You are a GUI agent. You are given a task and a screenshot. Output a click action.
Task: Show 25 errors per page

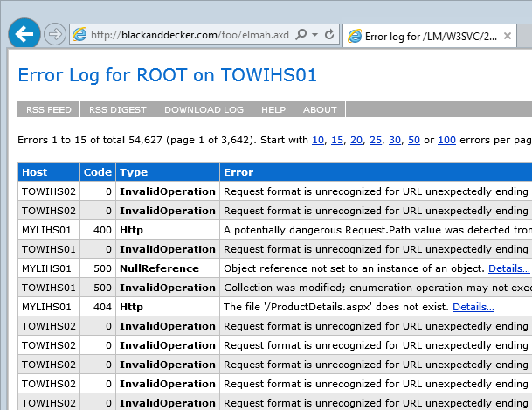click(x=376, y=140)
